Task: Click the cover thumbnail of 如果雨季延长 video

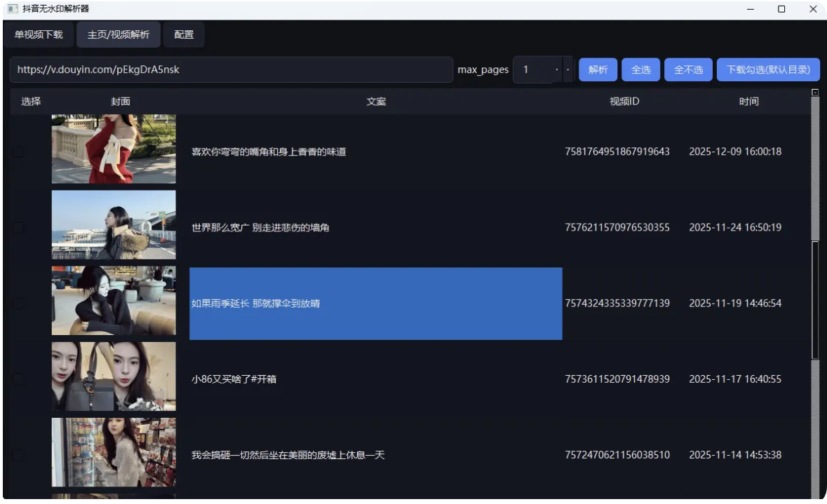Action: [114, 301]
